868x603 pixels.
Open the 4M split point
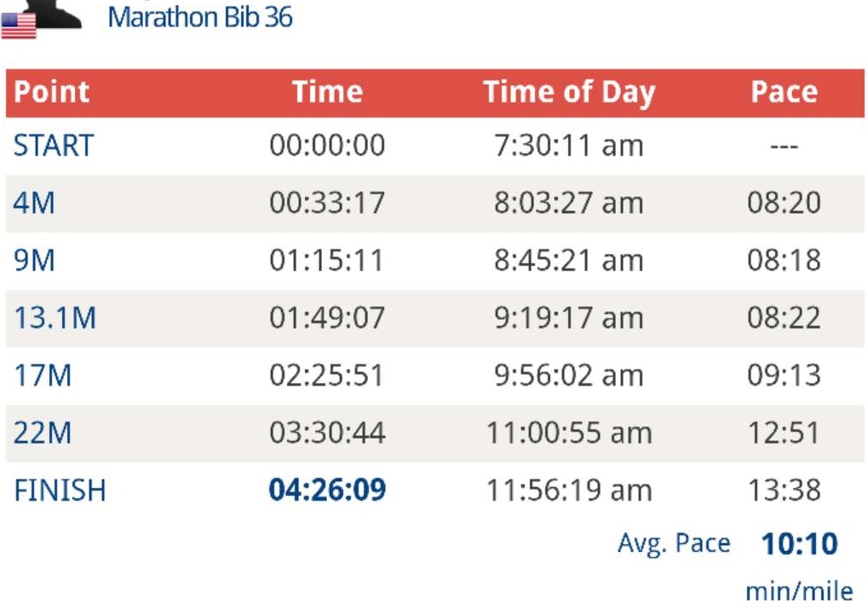[x=34, y=203]
